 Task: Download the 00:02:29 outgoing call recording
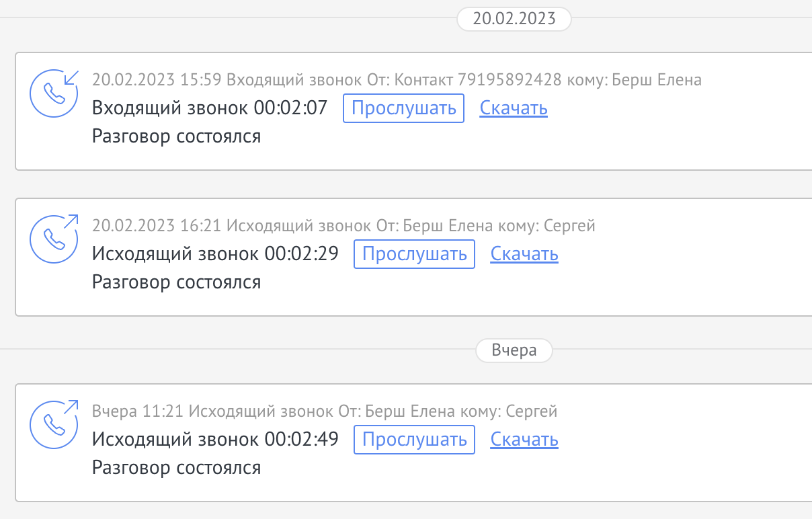pos(524,254)
